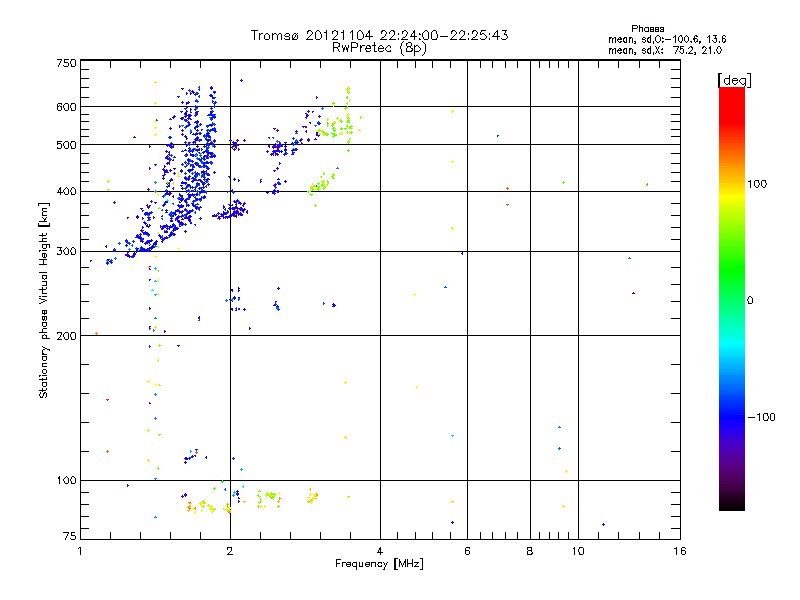Click the x-axis tick label '6'
This screenshot has width=800, height=600.
(467, 551)
